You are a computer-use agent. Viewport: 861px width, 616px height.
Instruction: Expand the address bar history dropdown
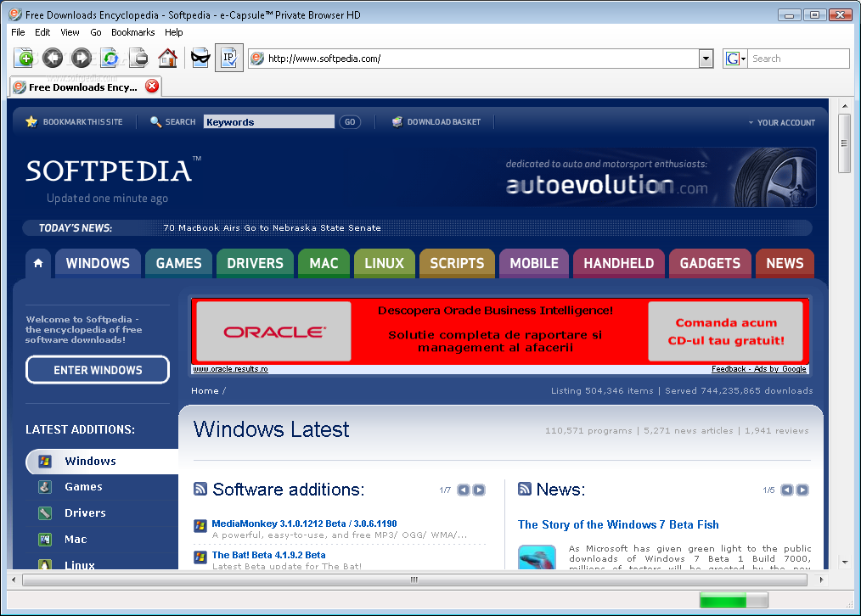click(706, 59)
